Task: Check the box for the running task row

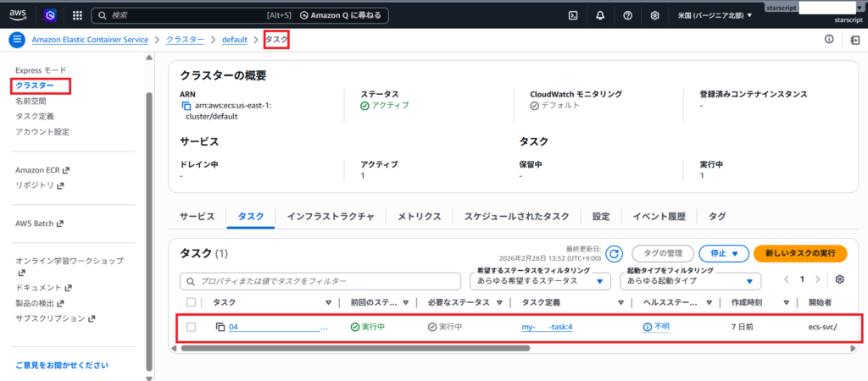Action: coord(191,327)
